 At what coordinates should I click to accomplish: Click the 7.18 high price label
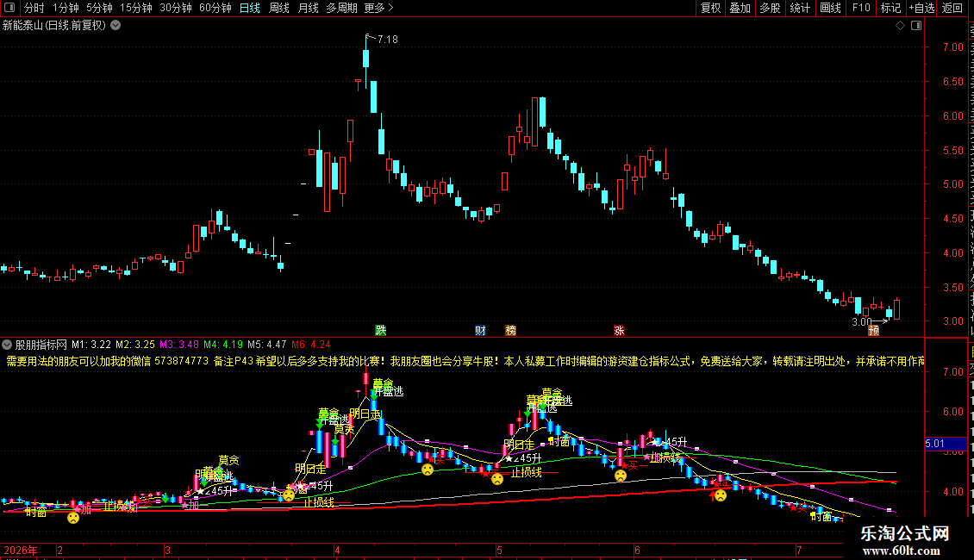click(x=388, y=39)
